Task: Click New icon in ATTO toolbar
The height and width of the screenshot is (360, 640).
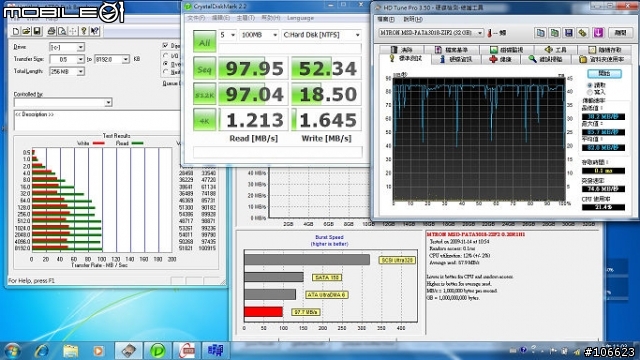Action: click(16, 31)
